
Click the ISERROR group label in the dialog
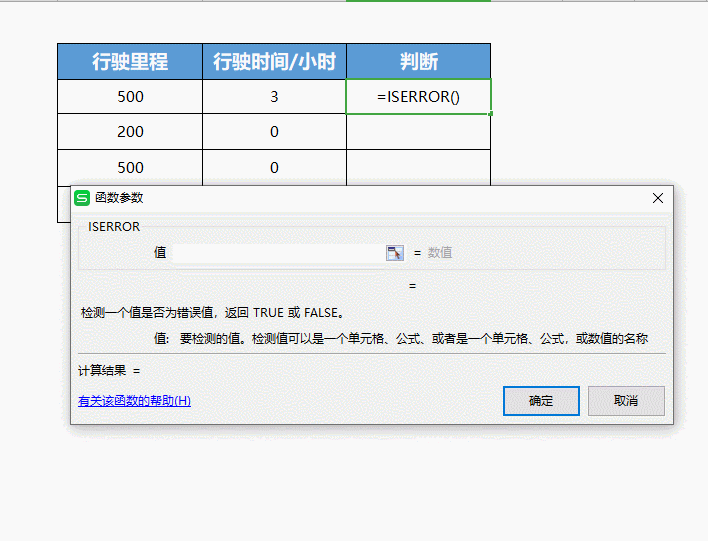click(x=114, y=227)
